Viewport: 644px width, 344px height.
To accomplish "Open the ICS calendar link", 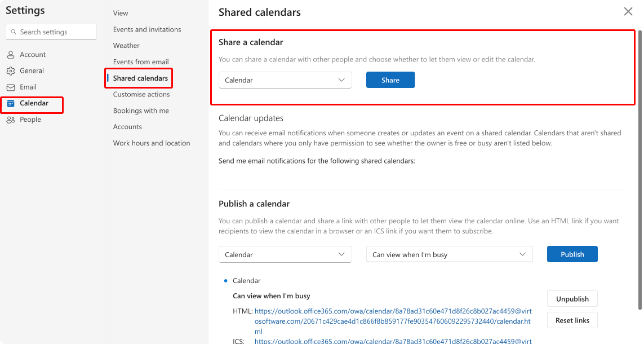I will (393, 341).
